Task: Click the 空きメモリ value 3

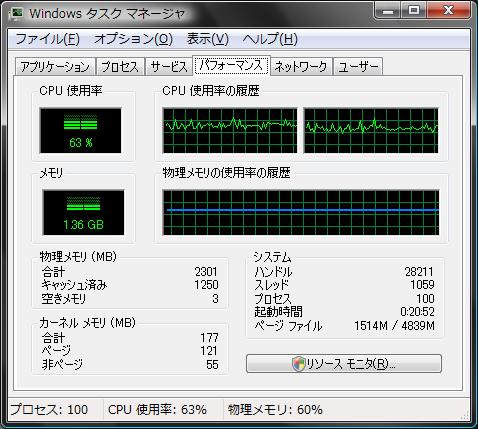Action: click(x=215, y=298)
